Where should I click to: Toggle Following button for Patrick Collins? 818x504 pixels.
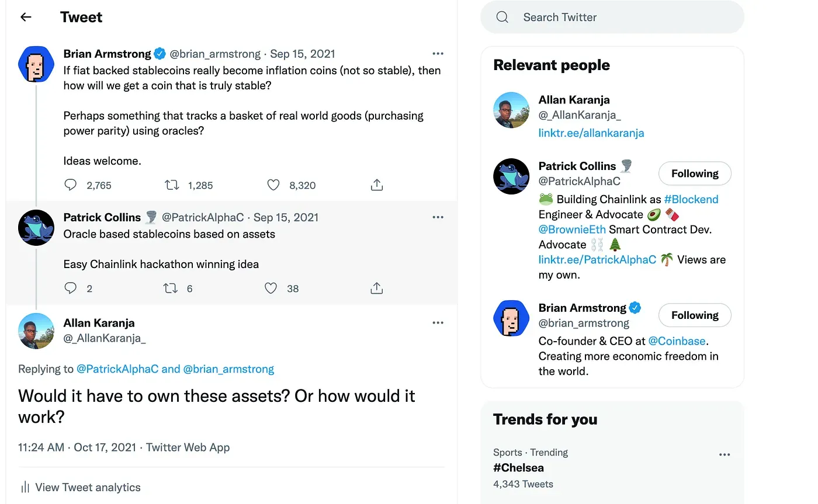point(694,173)
